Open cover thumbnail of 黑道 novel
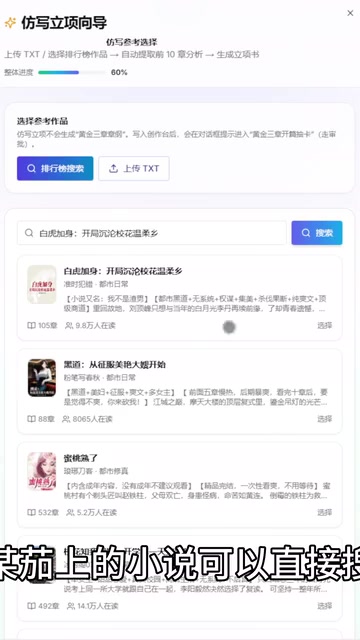The width and height of the screenshot is (360, 640). (x=42, y=378)
